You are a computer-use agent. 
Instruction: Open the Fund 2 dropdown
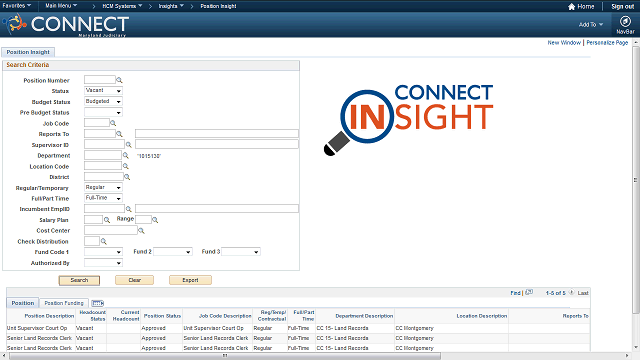click(x=172, y=252)
